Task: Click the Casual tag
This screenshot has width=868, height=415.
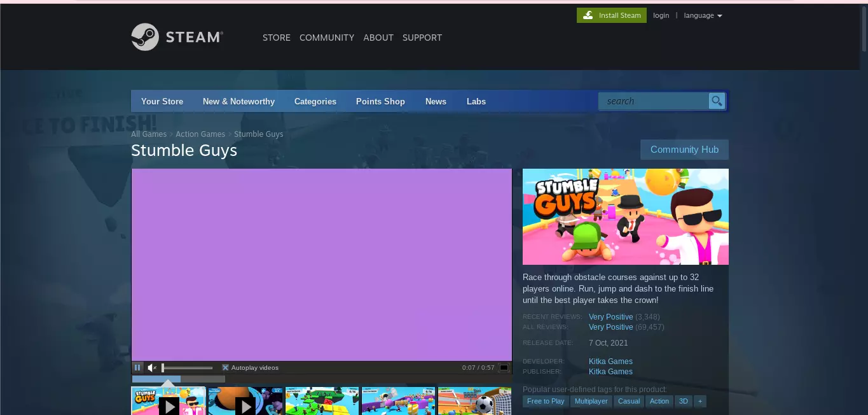Action: (629, 401)
